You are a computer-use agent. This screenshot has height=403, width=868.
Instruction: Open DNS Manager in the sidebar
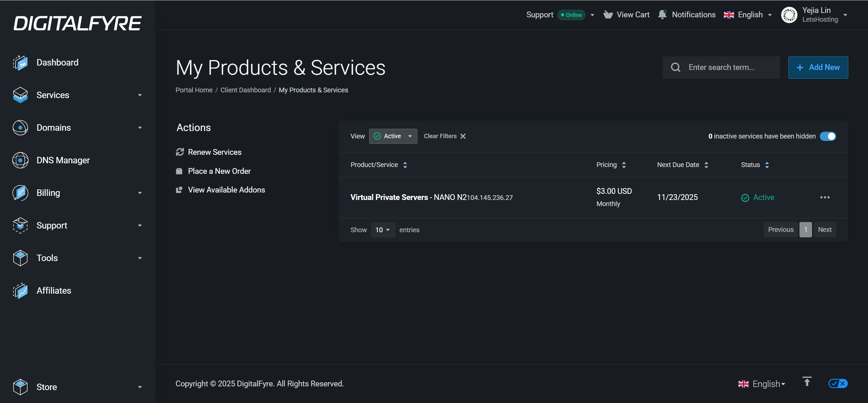(x=63, y=160)
